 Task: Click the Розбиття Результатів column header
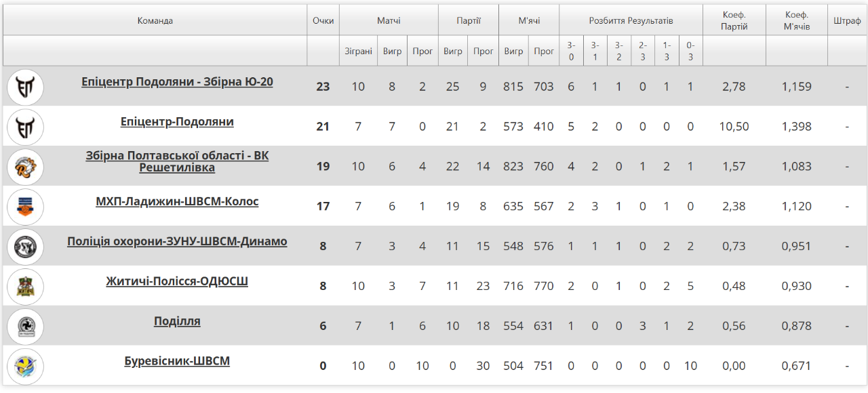(x=631, y=20)
